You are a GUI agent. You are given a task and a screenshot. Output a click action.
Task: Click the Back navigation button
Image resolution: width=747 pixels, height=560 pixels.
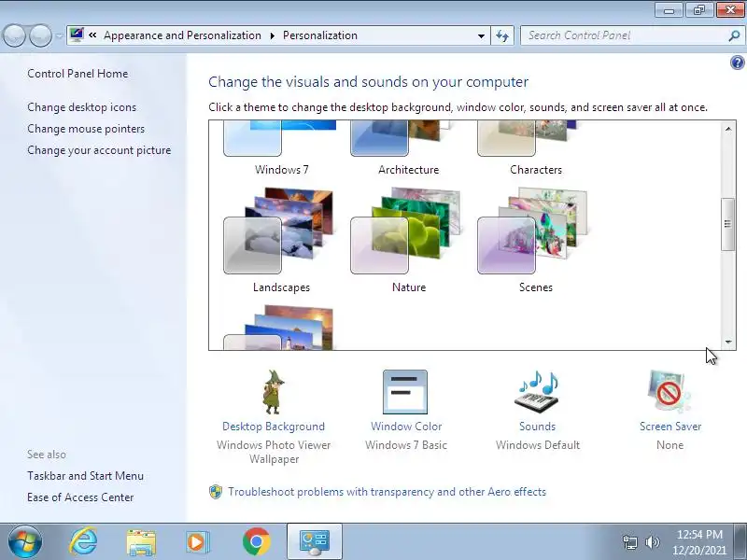point(14,35)
